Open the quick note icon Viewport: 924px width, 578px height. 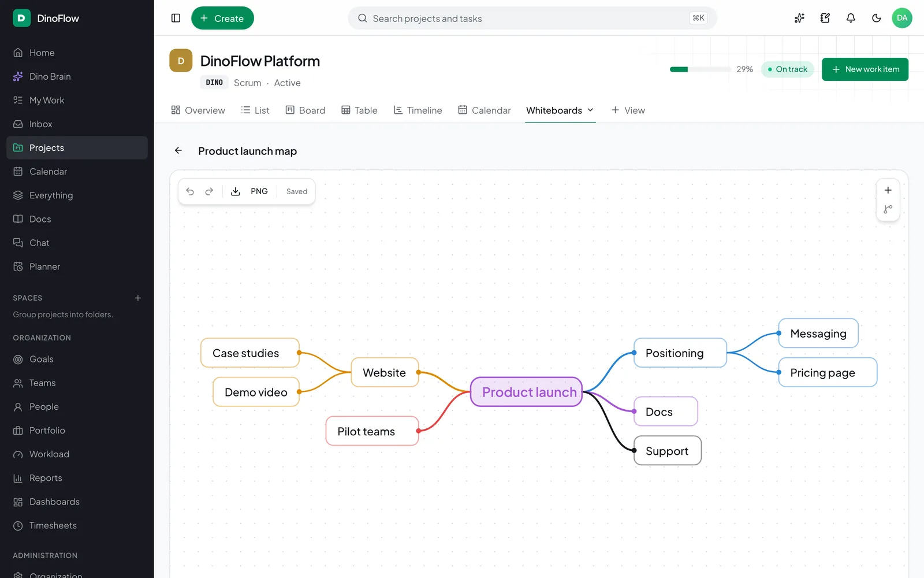[x=825, y=18]
